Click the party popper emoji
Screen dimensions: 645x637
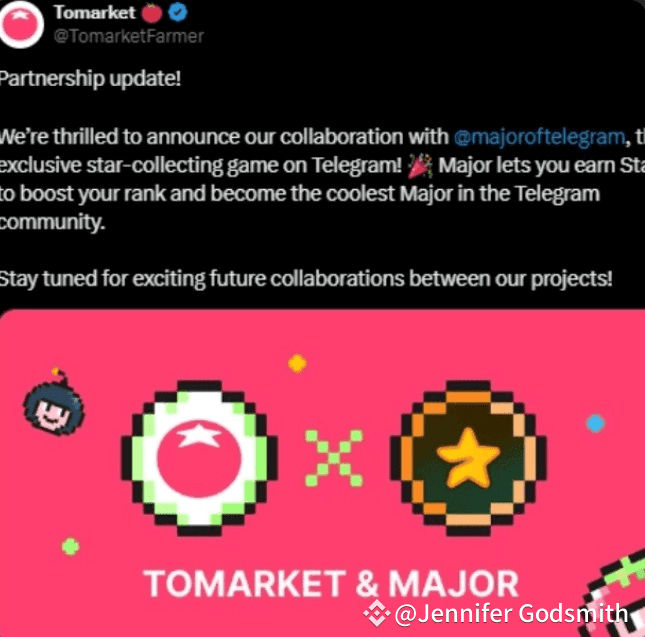tap(420, 166)
